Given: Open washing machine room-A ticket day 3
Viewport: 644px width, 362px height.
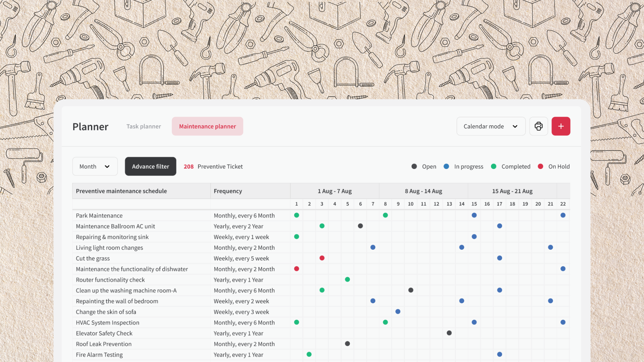Looking at the screenshot, I should [x=322, y=290].
